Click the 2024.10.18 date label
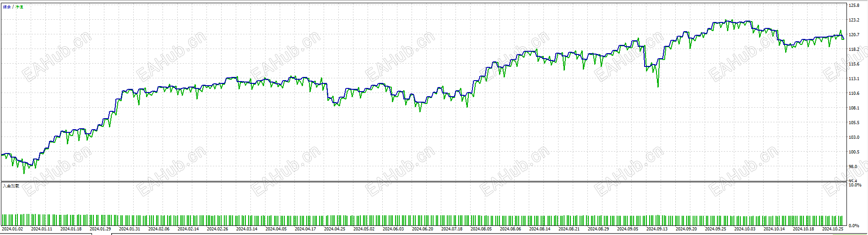 pyautogui.click(x=803, y=229)
